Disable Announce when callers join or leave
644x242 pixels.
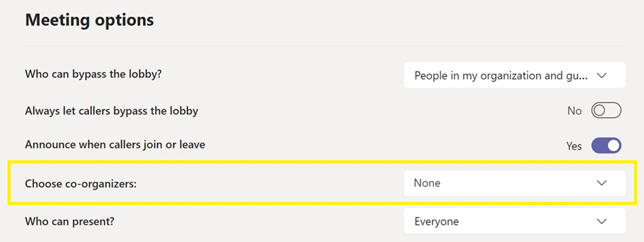coord(606,145)
